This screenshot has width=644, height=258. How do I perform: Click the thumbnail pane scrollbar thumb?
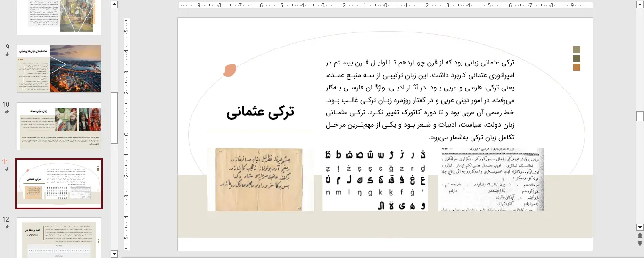(x=114, y=118)
